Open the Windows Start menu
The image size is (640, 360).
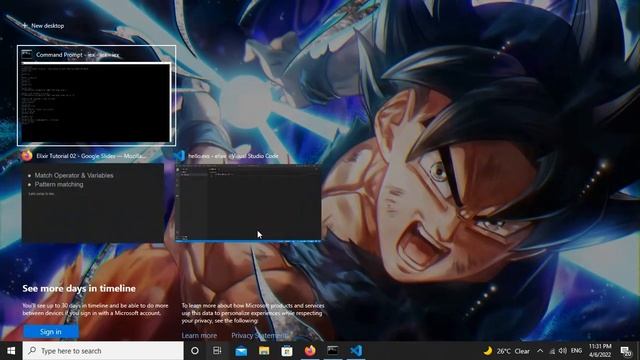click(x=11, y=351)
